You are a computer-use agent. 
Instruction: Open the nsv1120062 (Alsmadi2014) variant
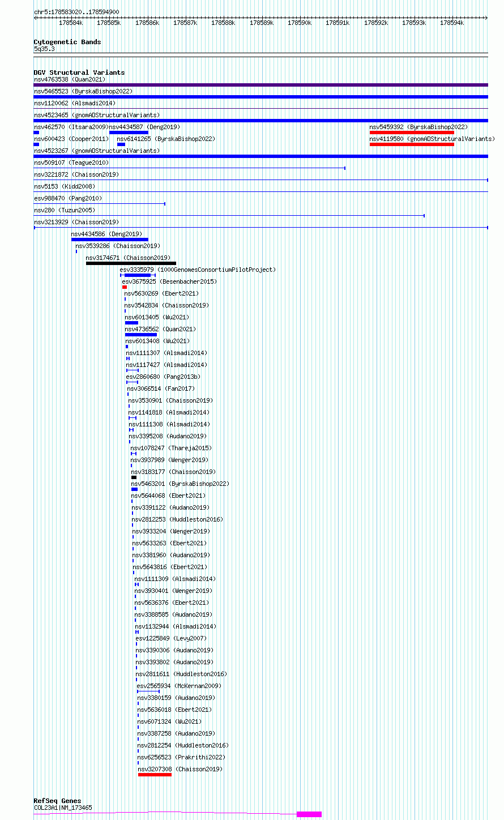[x=75, y=103]
